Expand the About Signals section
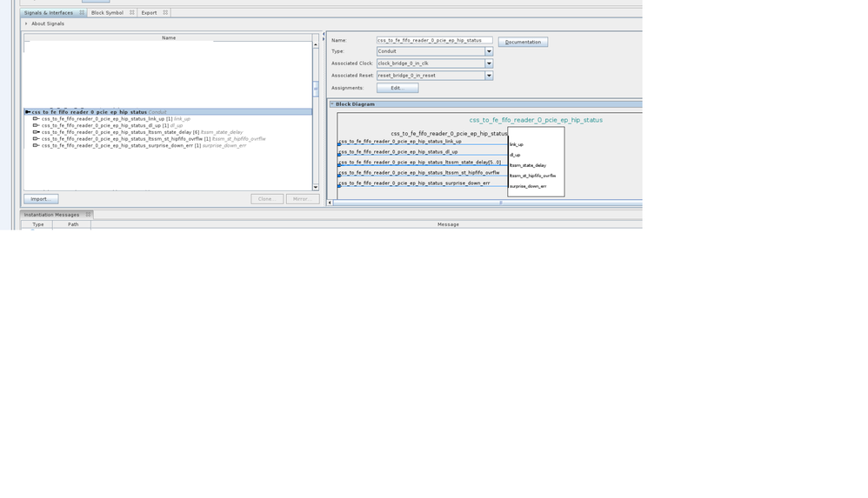 click(26, 23)
